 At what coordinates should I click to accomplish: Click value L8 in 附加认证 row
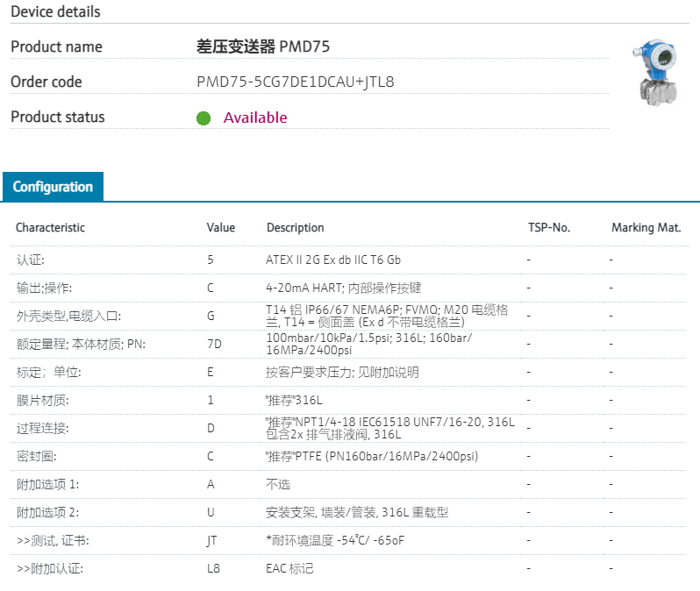(x=213, y=568)
